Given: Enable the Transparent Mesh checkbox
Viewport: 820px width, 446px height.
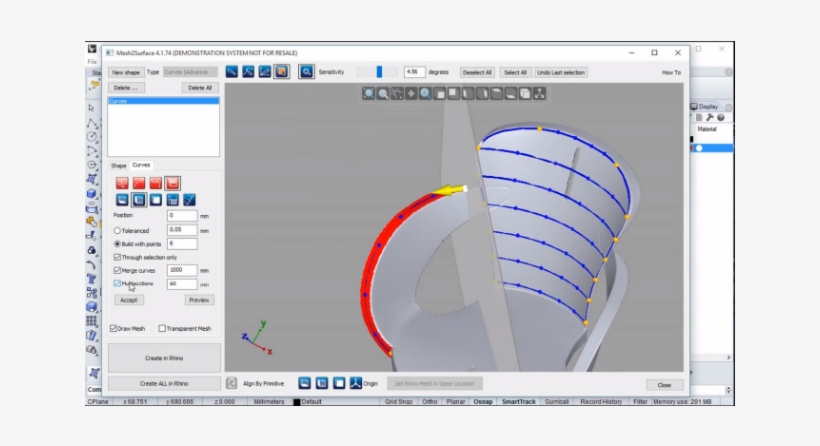Looking at the screenshot, I should pyautogui.click(x=162, y=328).
